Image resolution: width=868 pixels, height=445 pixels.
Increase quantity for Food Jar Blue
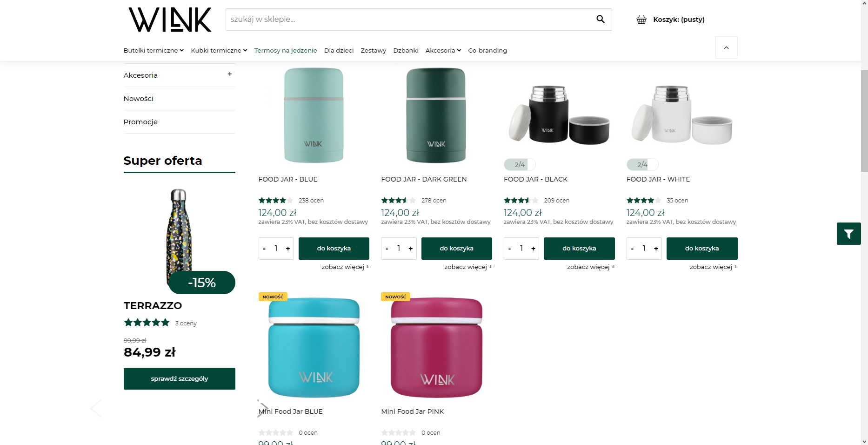coord(288,249)
